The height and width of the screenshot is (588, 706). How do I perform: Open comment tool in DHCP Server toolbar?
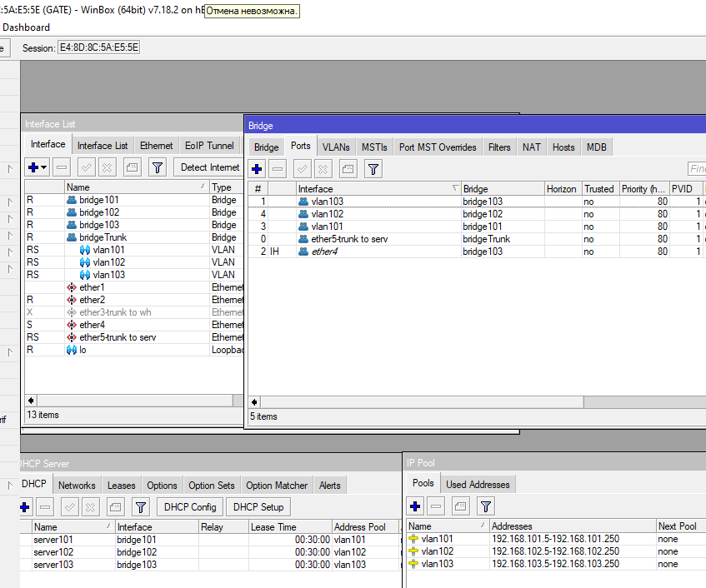coord(115,507)
